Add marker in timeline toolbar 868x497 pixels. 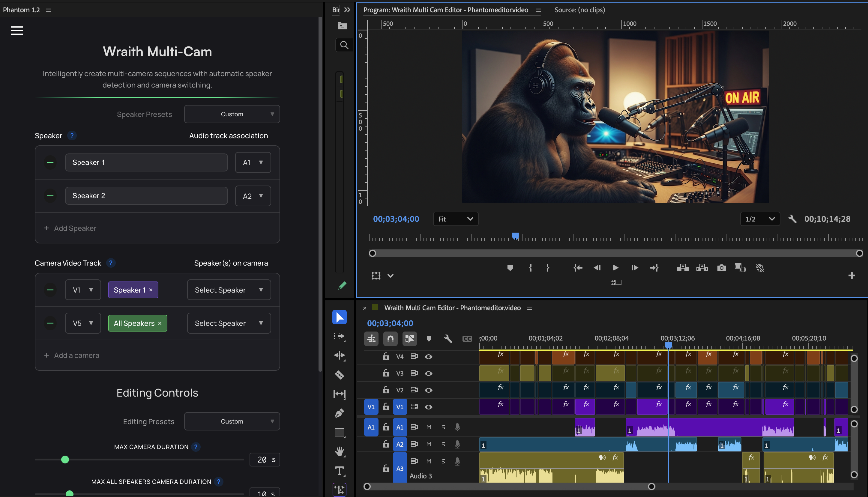[429, 339]
